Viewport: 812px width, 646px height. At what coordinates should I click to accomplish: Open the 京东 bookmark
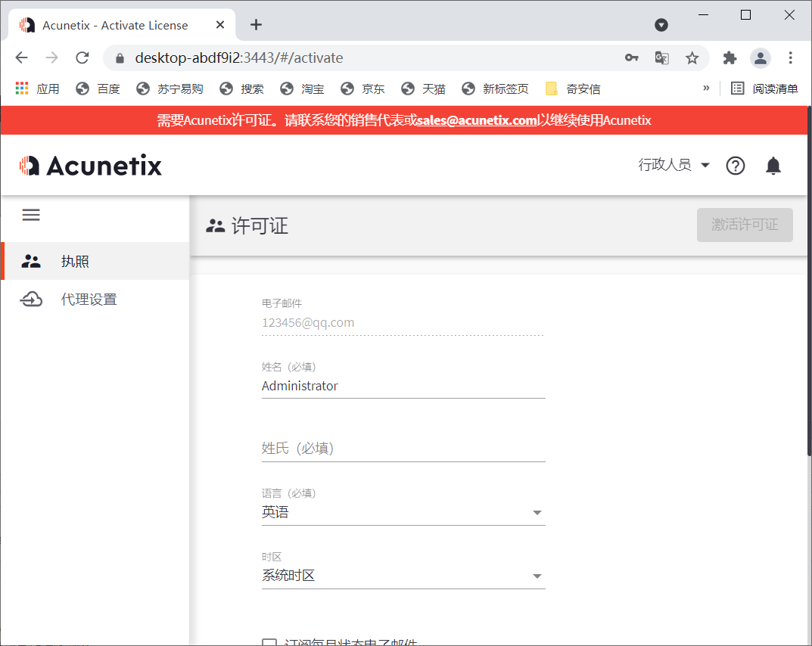[362, 89]
